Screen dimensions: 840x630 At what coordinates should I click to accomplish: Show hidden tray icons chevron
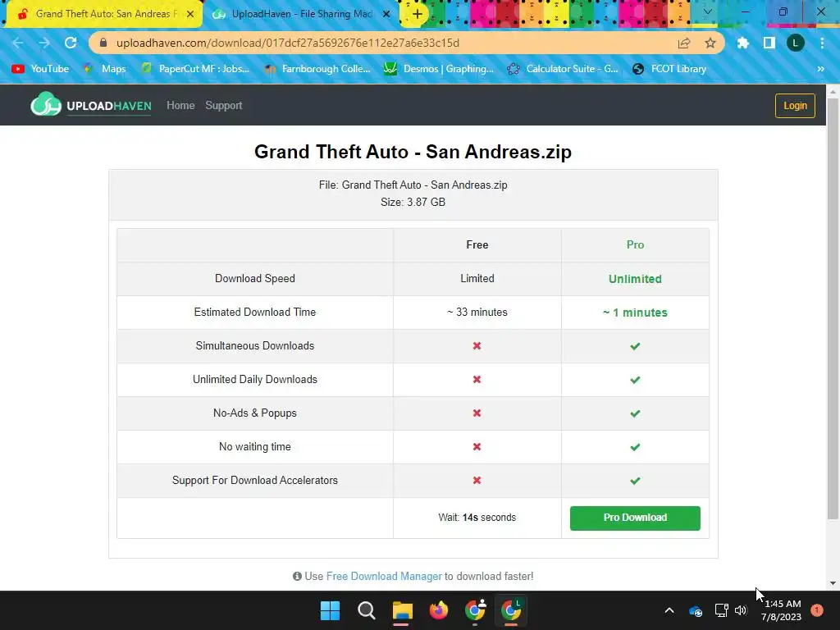669,610
